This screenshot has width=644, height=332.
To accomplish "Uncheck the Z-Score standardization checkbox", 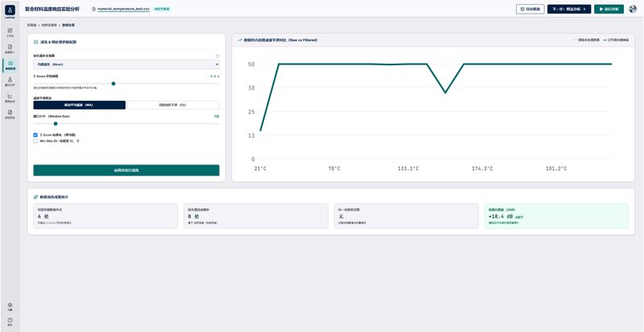I will click(35, 135).
